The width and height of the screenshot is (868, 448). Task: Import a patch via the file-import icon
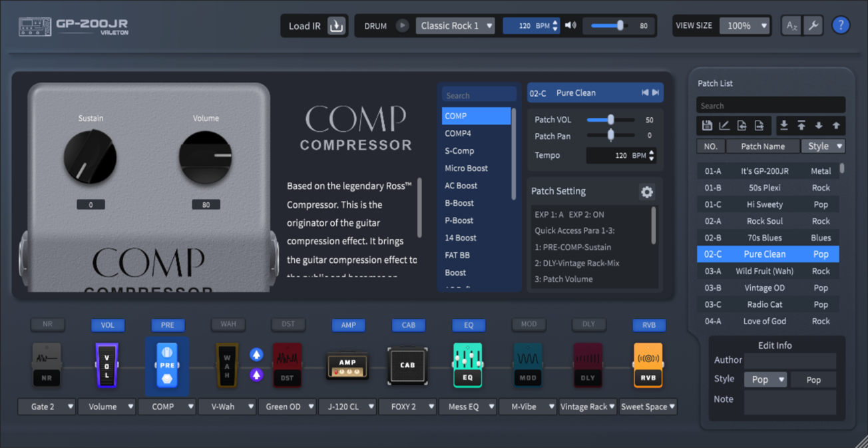(x=741, y=125)
